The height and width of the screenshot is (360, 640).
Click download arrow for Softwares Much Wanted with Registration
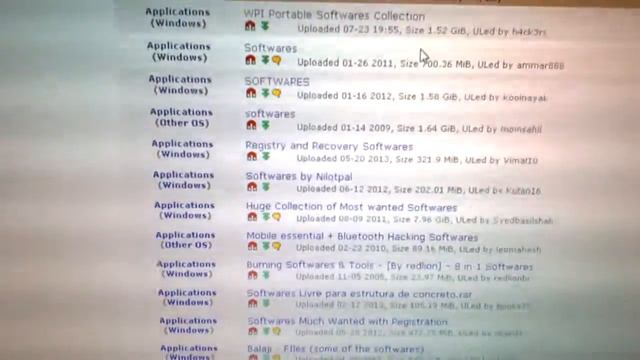267,331
